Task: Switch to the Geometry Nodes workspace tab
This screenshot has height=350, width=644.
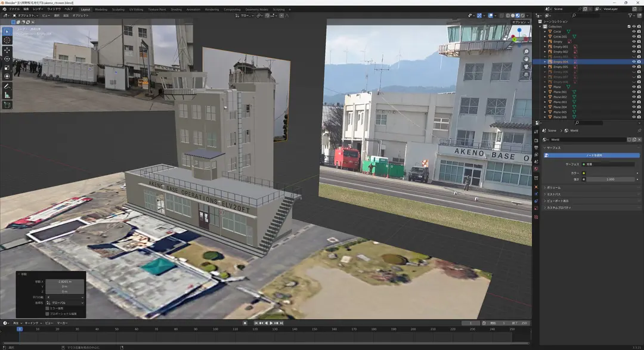Action: [256, 10]
